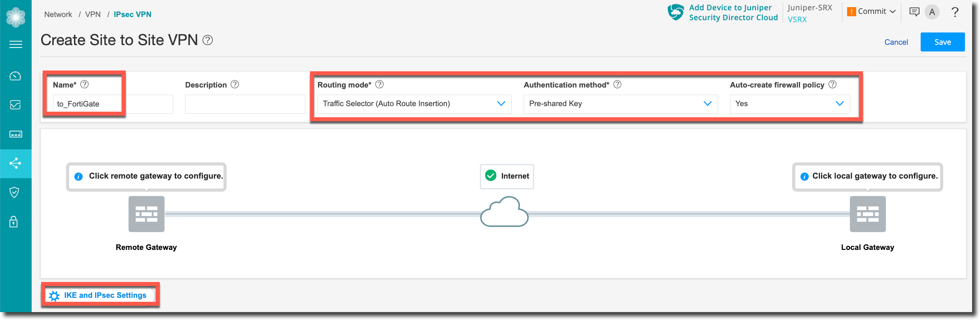
Task: Select the Network icon in sidebar
Action: (15, 163)
